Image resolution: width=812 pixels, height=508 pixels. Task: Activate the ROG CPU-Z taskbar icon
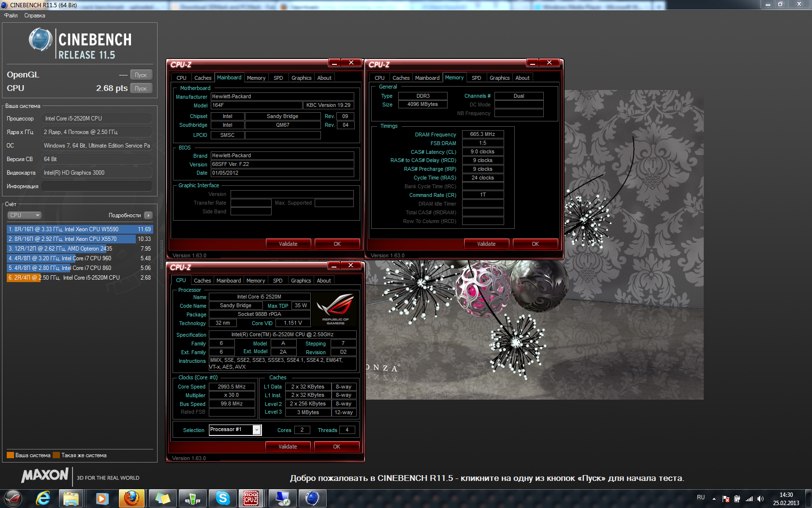coord(250,498)
